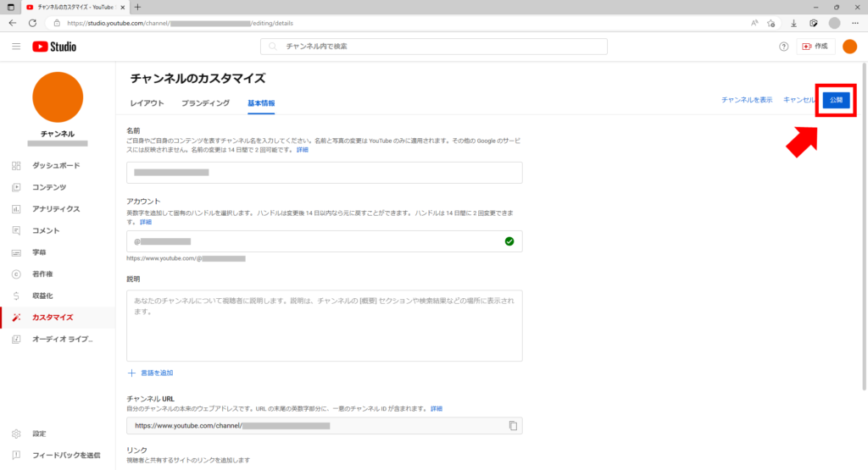
Task: Open 詳細 link under アカウント description
Action: tap(146, 222)
